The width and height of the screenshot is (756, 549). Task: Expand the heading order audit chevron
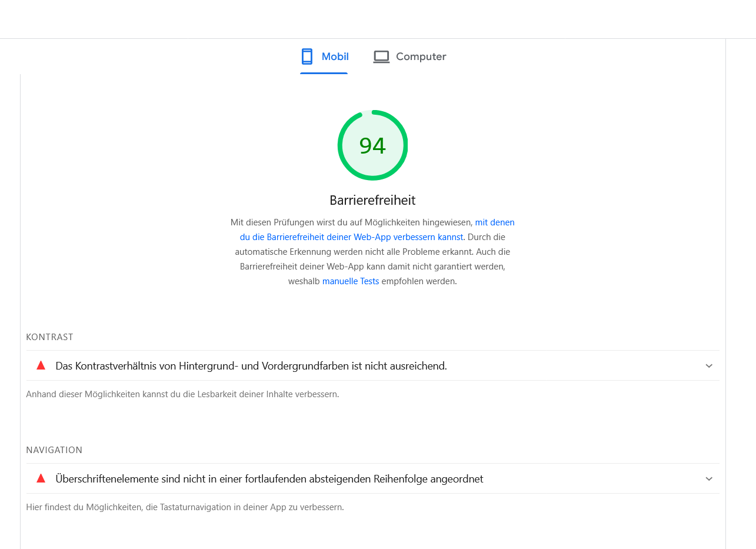tap(709, 479)
